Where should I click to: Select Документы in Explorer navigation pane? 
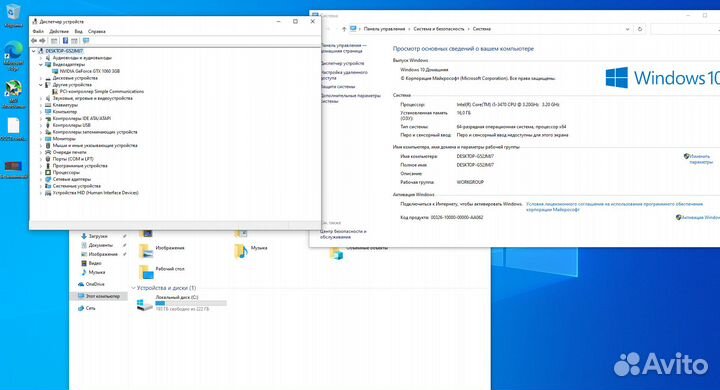pyautogui.click(x=101, y=245)
